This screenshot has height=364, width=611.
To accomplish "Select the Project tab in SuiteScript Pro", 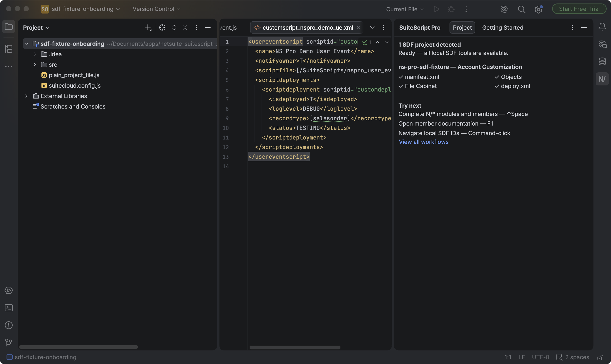I will pyautogui.click(x=462, y=27).
